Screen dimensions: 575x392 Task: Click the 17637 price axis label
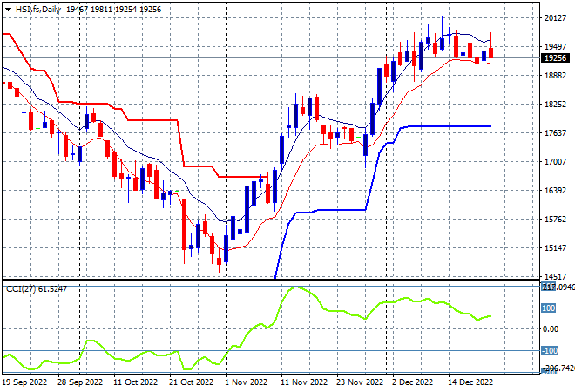[x=555, y=132]
